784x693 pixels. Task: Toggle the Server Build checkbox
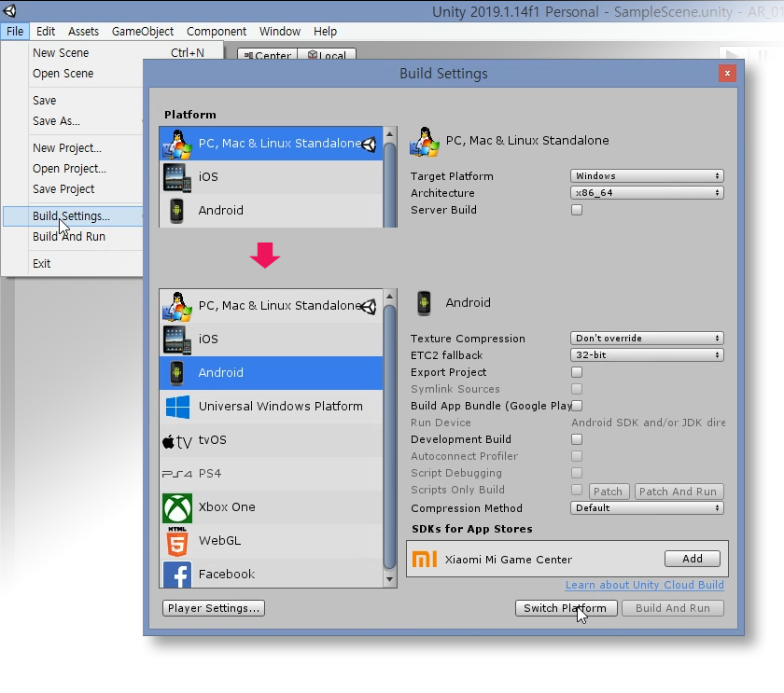pyautogui.click(x=577, y=210)
